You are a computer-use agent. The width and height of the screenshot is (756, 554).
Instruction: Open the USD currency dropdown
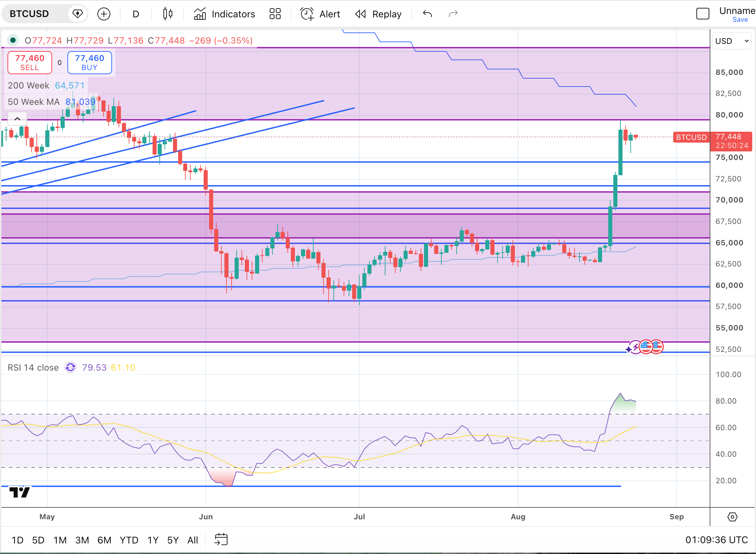point(732,41)
